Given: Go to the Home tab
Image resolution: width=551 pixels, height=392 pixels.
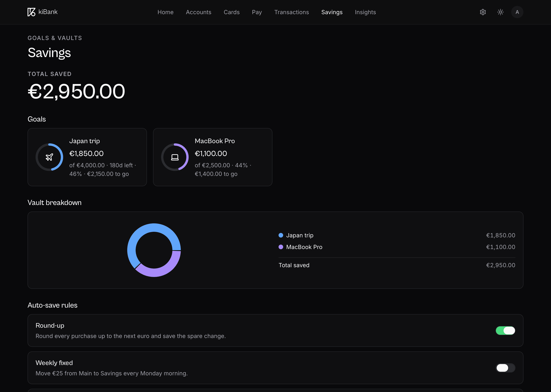Looking at the screenshot, I should pos(165,12).
